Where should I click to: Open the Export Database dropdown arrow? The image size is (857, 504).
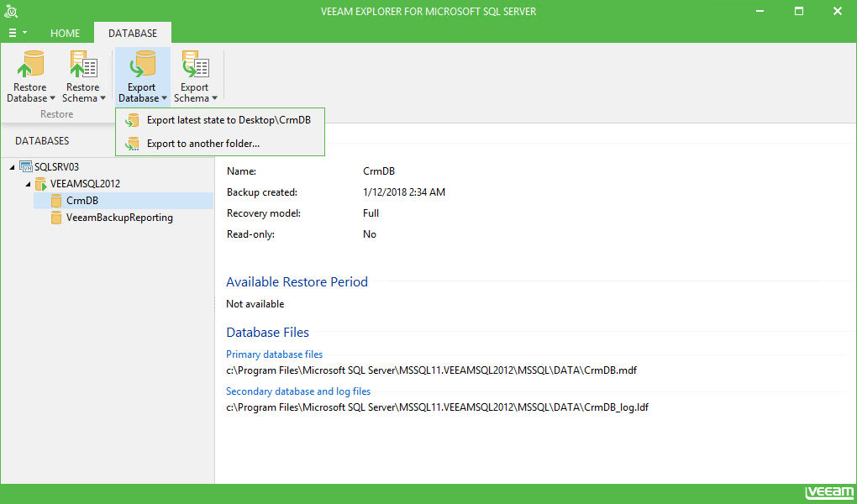pyautogui.click(x=164, y=98)
